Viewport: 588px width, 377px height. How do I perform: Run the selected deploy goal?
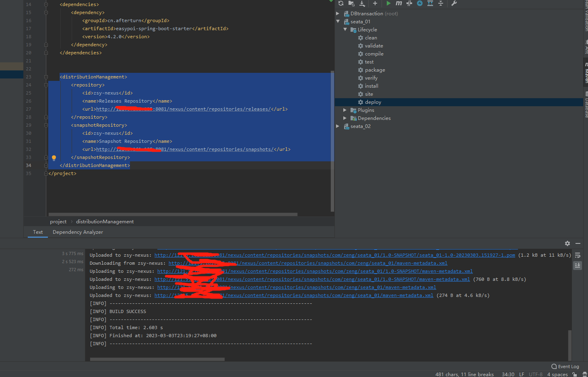tap(388, 4)
